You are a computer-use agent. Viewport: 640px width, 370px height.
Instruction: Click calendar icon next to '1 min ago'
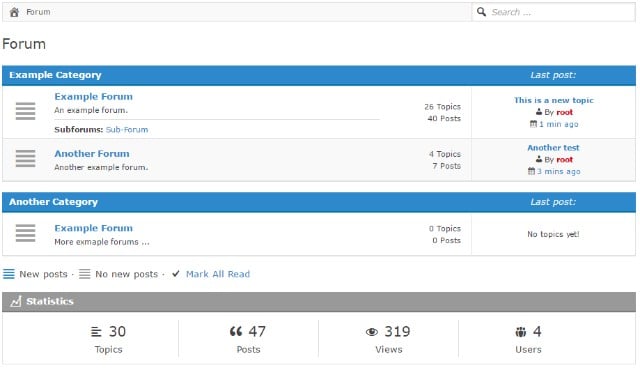pos(533,124)
